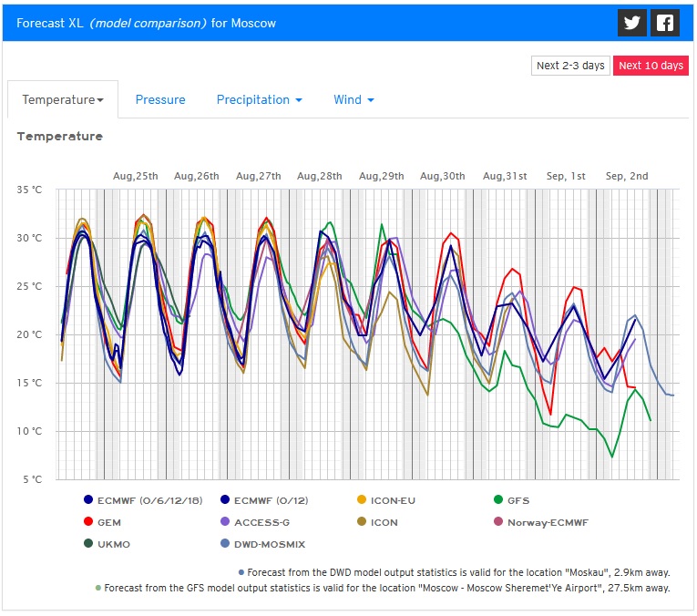Click the Forecast XL Moscow title
This screenshot has width=697, height=616.
coord(147,23)
